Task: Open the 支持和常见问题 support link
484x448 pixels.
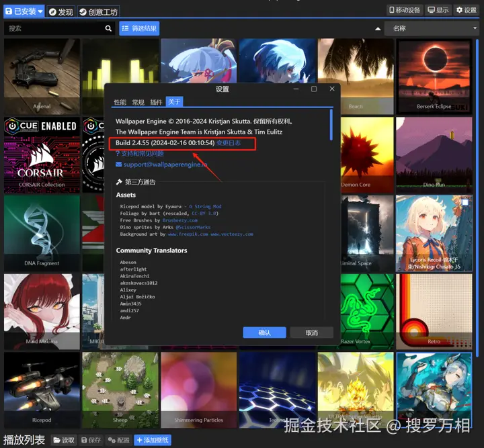Action: (x=140, y=154)
